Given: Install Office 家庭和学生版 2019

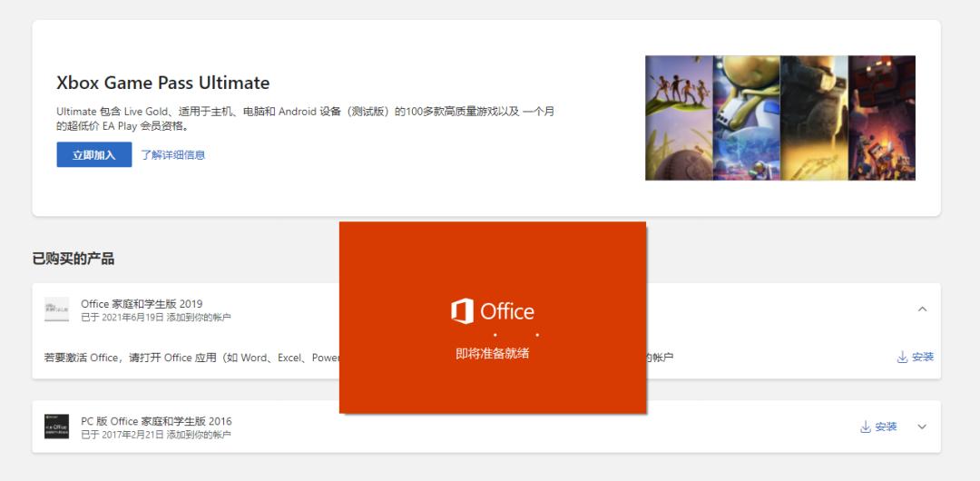Looking at the screenshot, I should [x=916, y=358].
